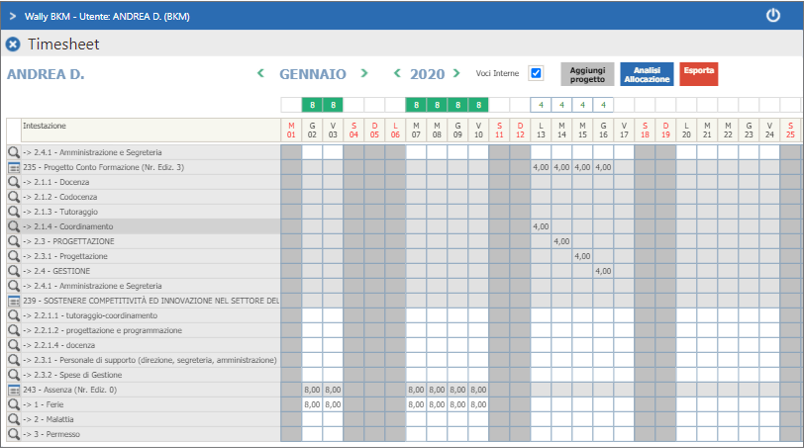Open magnifier icon for 2.1.1 Docenza
The image size is (804, 448).
point(14,182)
